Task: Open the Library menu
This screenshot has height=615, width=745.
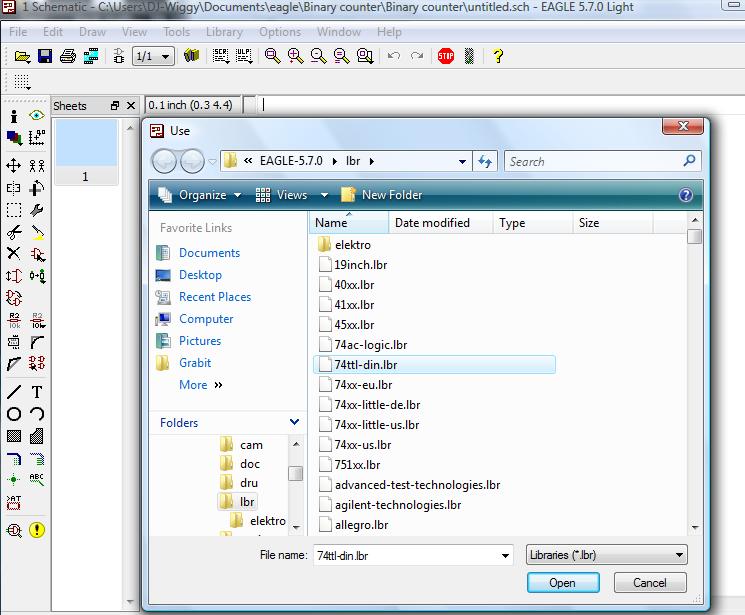Action: coord(224,32)
